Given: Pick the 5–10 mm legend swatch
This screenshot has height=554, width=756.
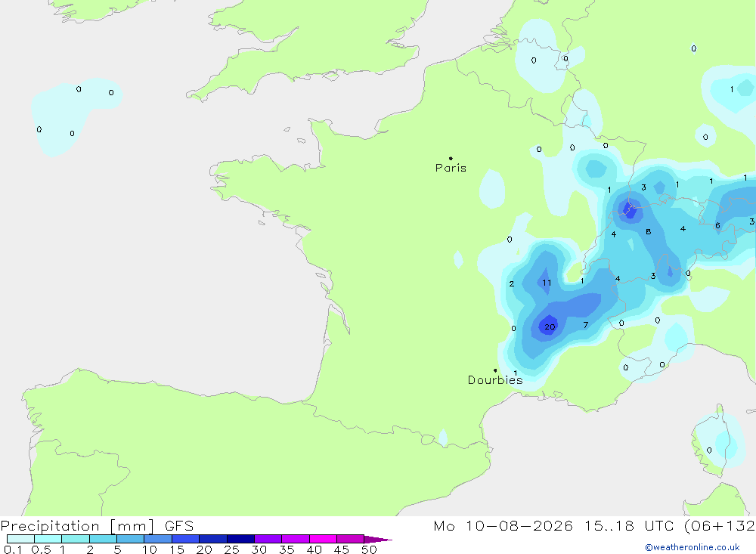Looking at the screenshot, I should 130,539.
